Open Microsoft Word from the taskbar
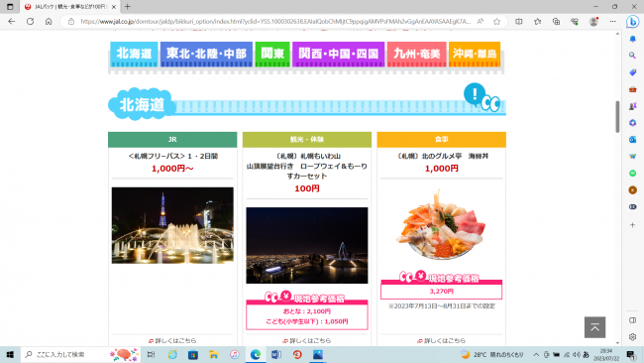This screenshot has height=363, width=644. [276, 354]
